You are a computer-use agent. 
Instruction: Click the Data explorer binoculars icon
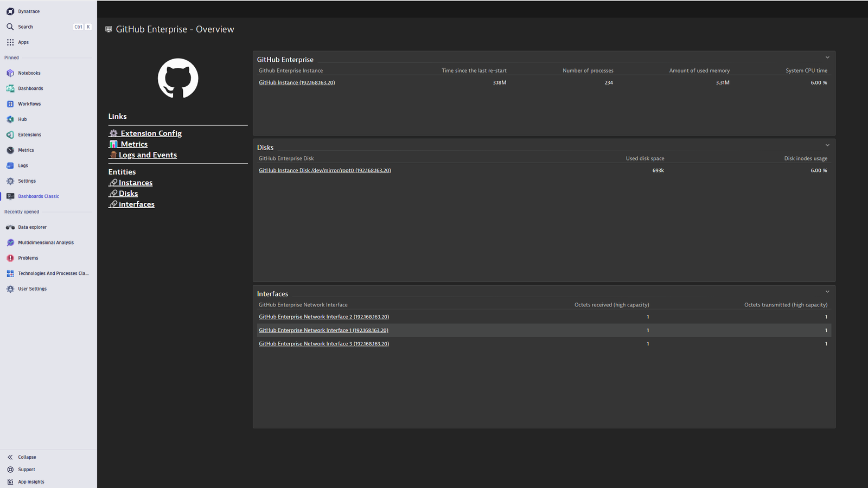pyautogui.click(x=10, y=227)
